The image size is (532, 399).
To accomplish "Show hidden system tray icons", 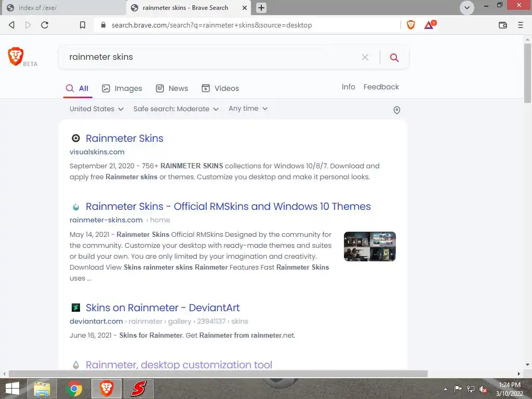I will 445,389.
